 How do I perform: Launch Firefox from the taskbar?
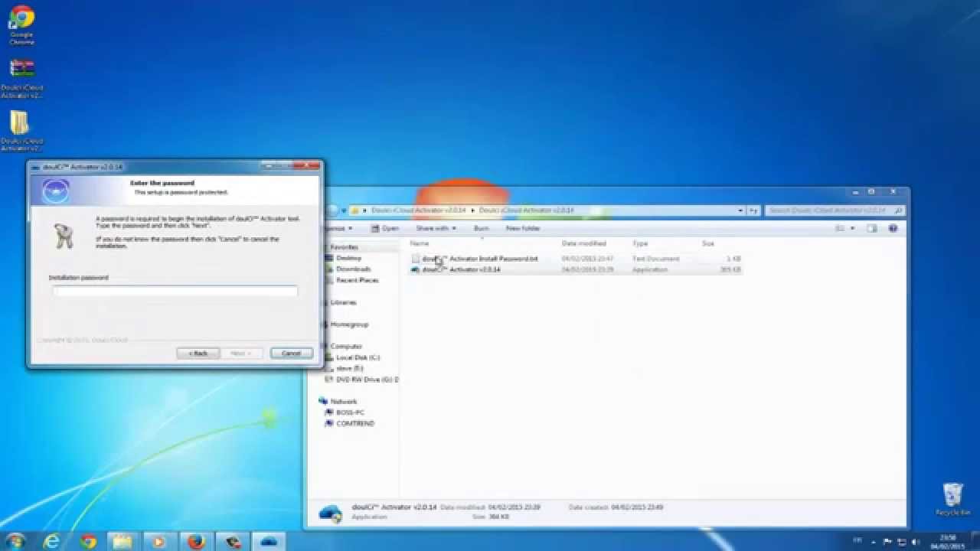click(195, 542)
